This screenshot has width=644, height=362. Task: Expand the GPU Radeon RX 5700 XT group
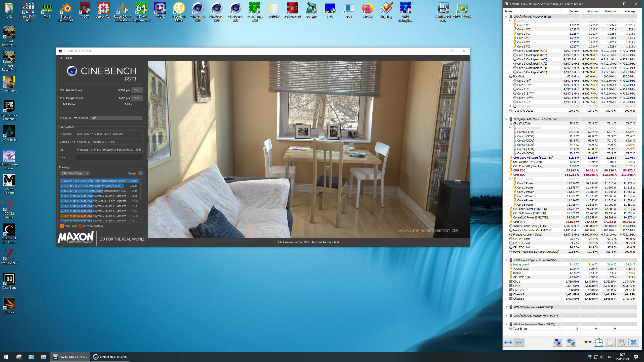(506, 315)
